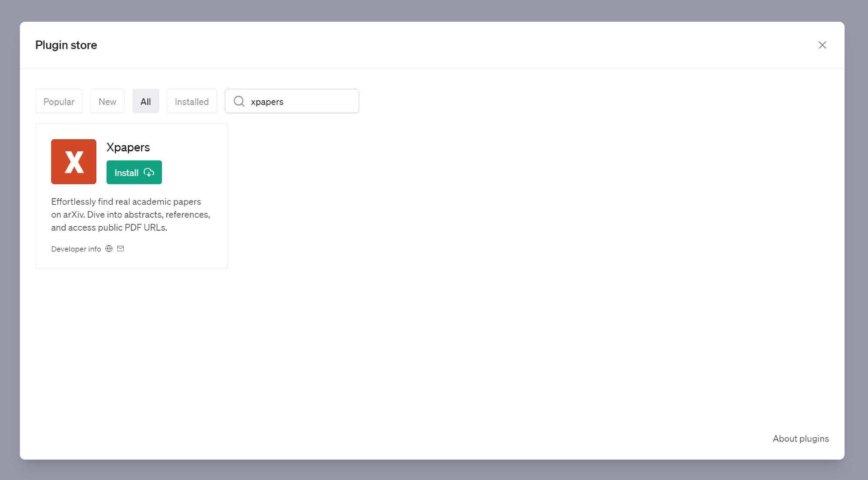Click the Plugin store header icon
The width and height of the screenshot is (868, 480).
pos(822,44)
